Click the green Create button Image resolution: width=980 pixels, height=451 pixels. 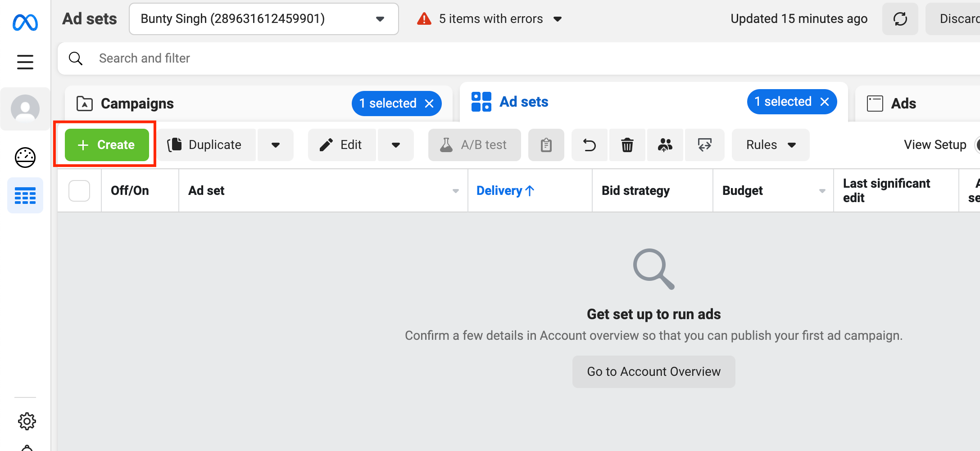107,145
